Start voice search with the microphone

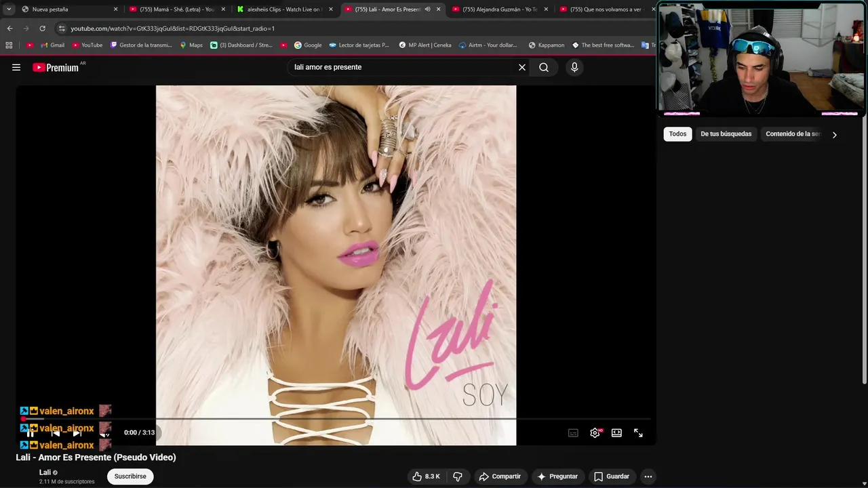574,67
